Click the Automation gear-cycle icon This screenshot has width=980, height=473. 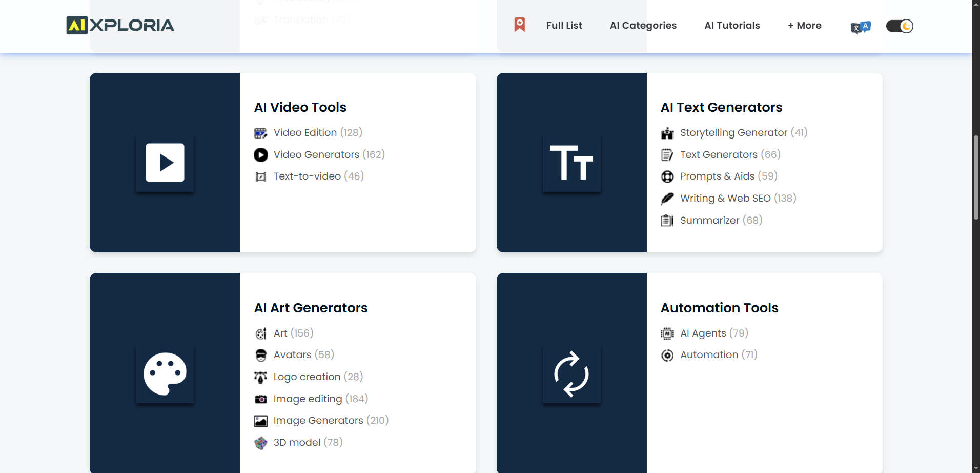click(667, 355)
